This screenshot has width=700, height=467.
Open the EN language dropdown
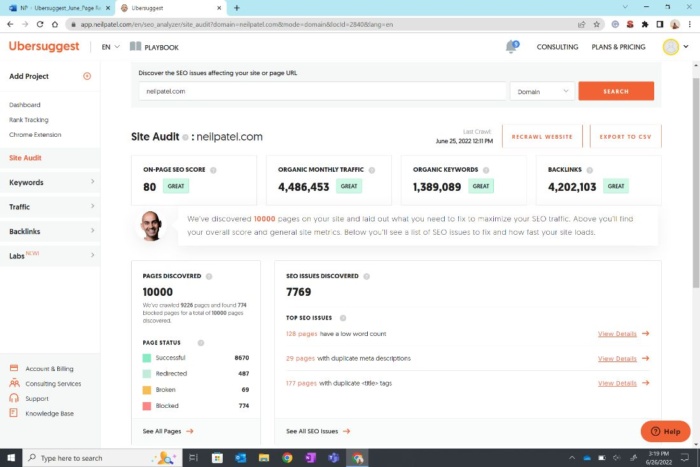coord(109,46)
